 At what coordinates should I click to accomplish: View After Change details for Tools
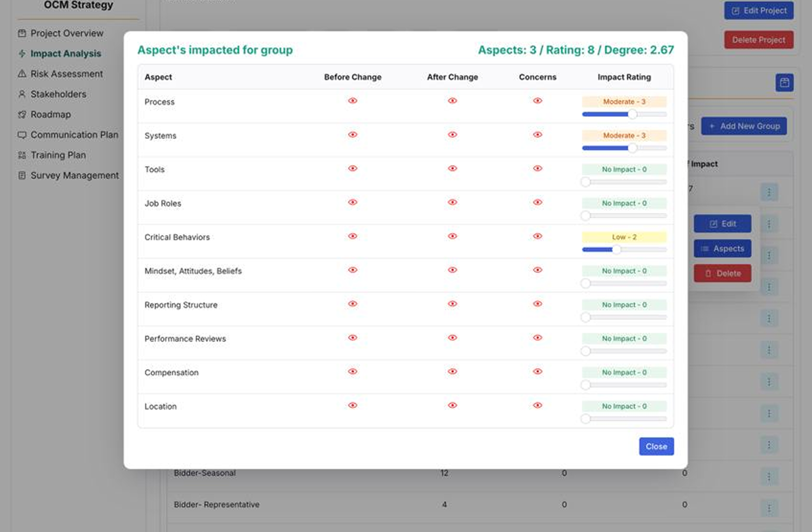coord(452,168)
